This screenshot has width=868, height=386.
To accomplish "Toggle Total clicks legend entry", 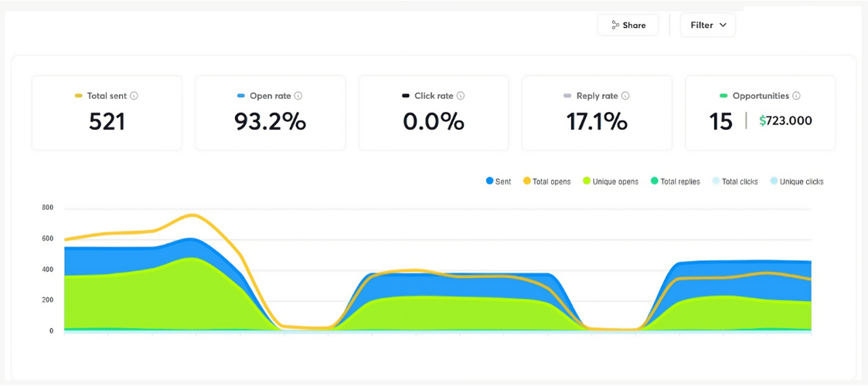I will click(x=735, y=181).
